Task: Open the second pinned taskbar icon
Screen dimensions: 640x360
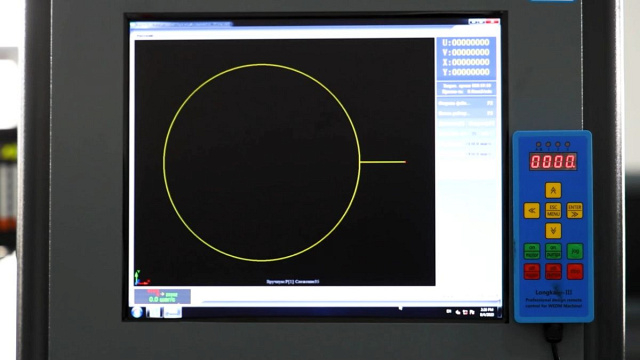Action: (x=172, y=313)
